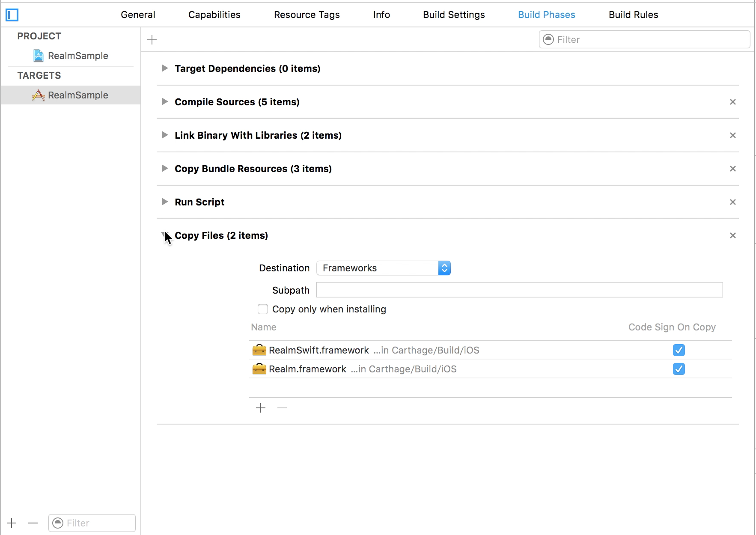Click Link Binary With Libraries title

coord(258,135)
